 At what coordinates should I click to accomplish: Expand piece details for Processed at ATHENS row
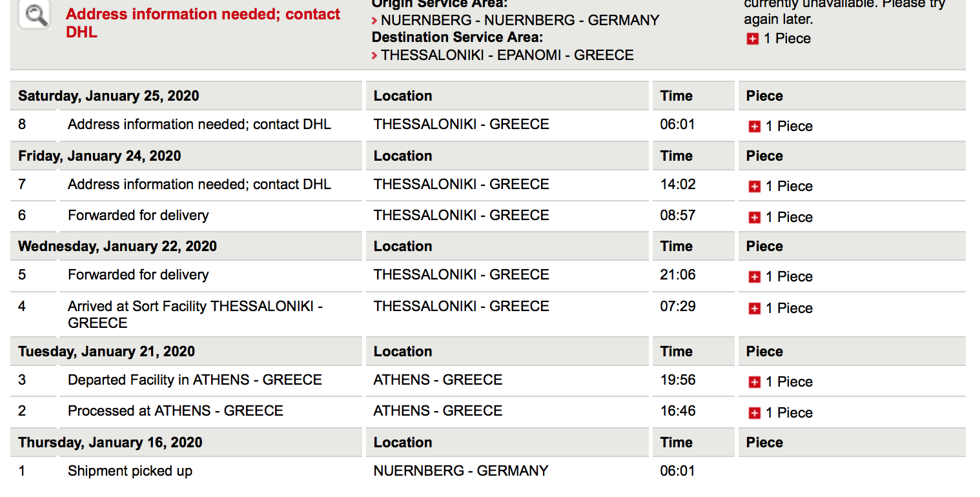pyautogui.click(x=754, y=413)
